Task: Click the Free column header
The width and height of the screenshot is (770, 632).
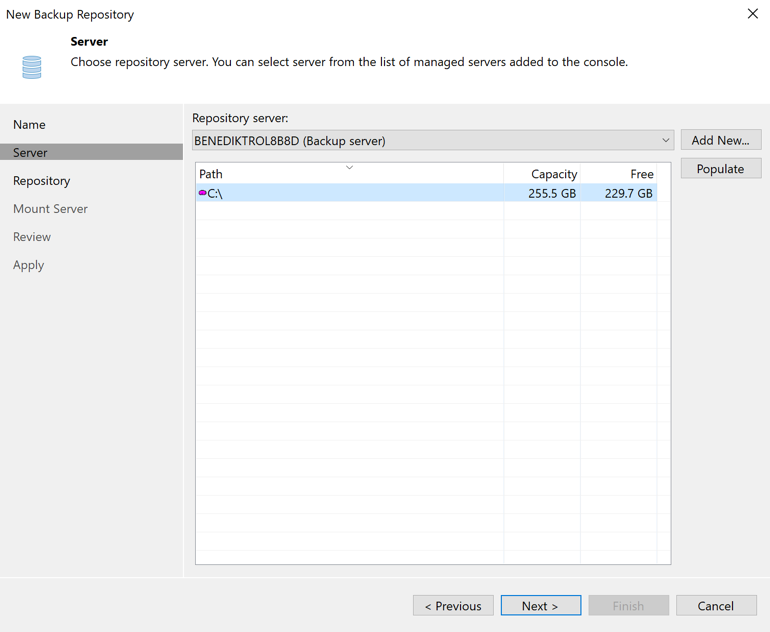Action: pyautogui.click(x=641, y=174)
